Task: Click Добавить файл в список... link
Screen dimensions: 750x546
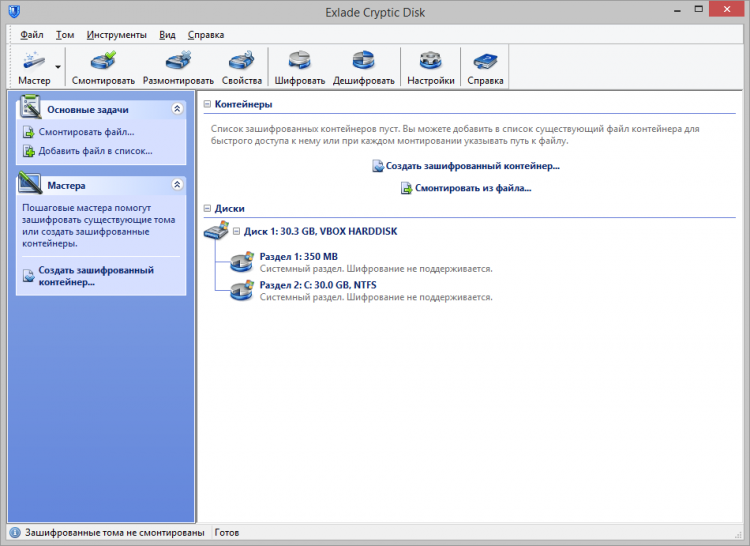Action: 96,151
